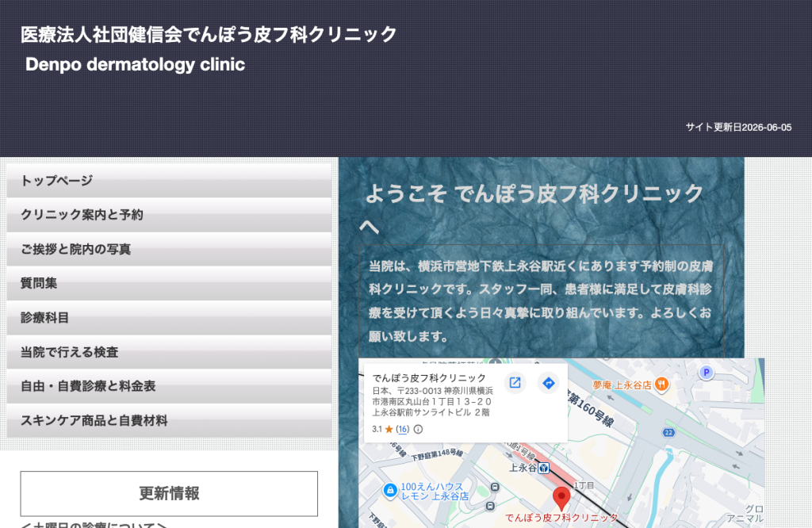812x528 pixels.
Task: Click the 更新情報 heading box
Action: click(x=169, y=493)
